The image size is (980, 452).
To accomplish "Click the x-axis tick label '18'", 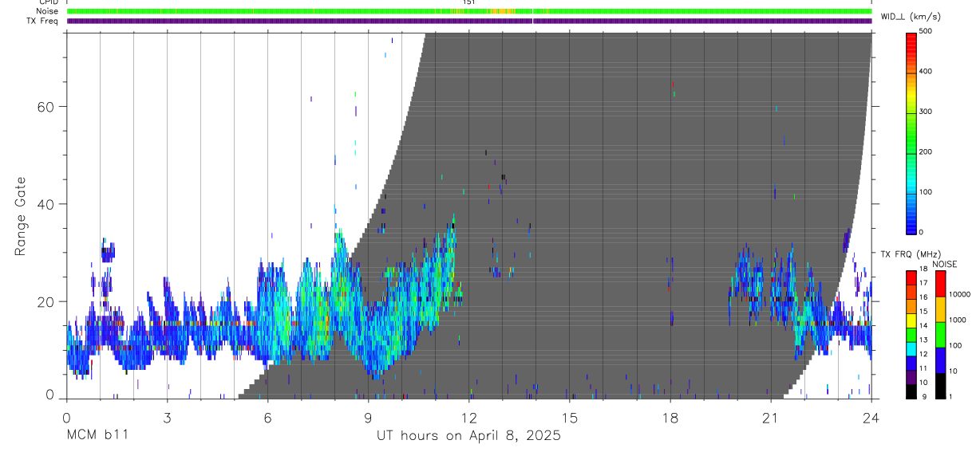I will [x=670, y=418].
